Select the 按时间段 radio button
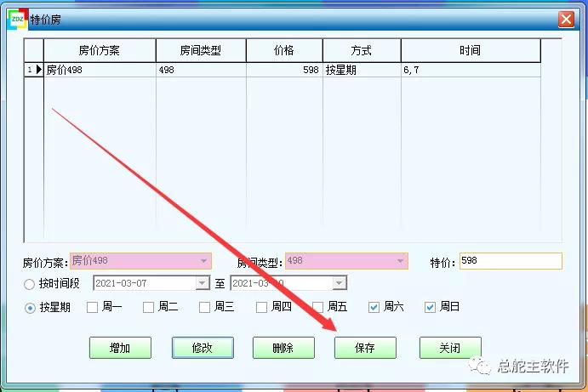 (x=29, y=284)
